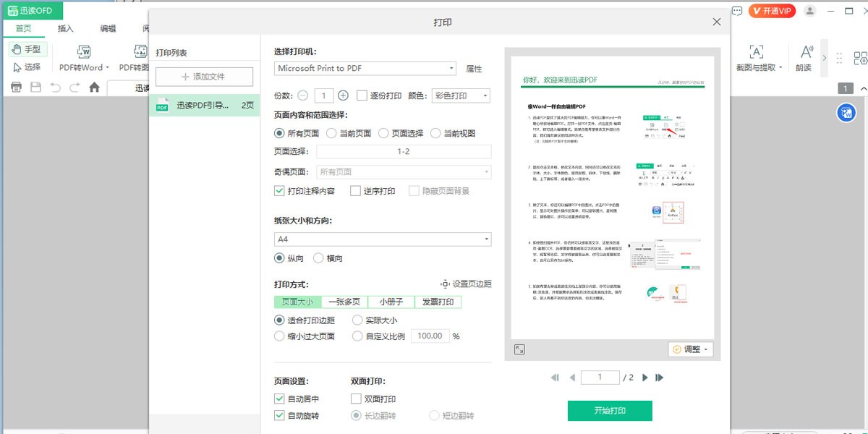The height and width of the screenshot is (434, 868).
Task: Click the PDF转Word toolbar icon
Action: 84,53
